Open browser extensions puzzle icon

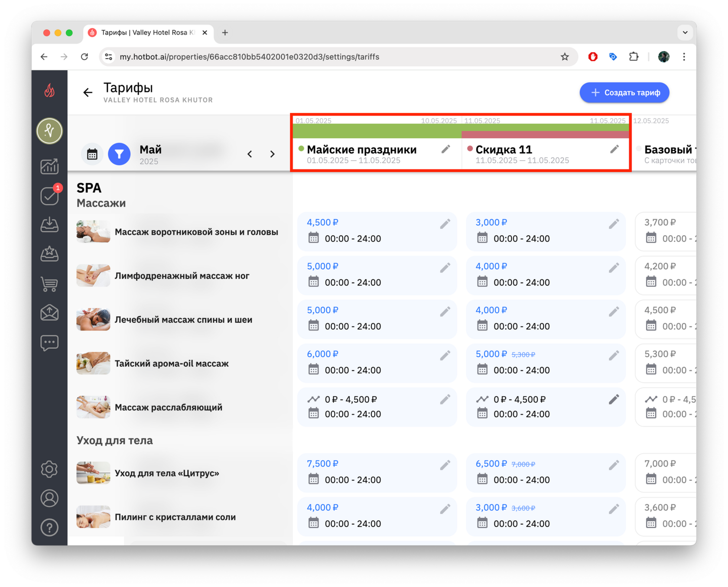pyautogui.click(x=634, y=57)
